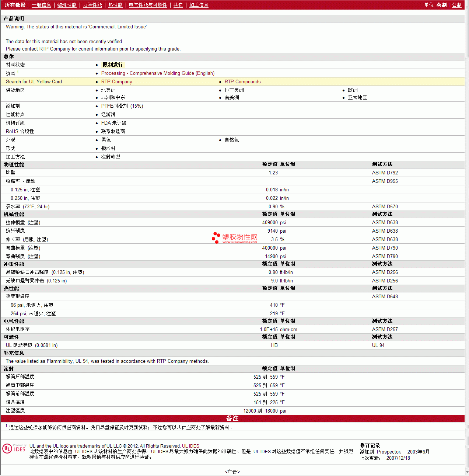Screen dimensions: 469x476
Task: Click the 备注 red section header
Action: pos(232,418)
